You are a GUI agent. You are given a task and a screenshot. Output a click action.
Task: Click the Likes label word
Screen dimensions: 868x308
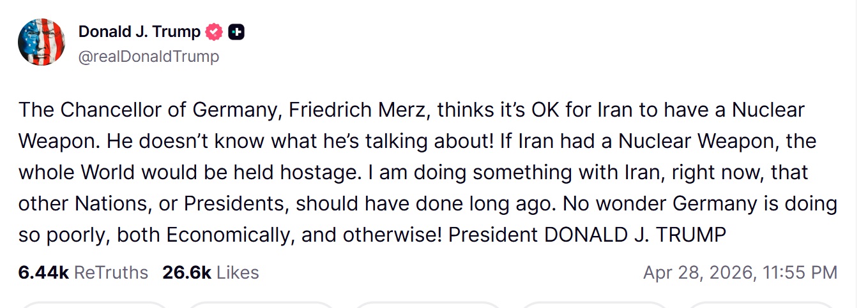pos(238,273)
